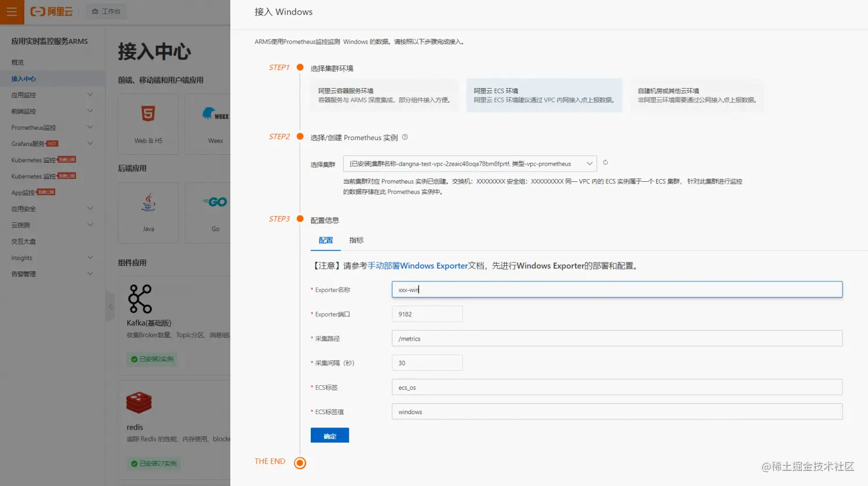
Task: Refresh the cluster list icon
Action: (605, 163)
